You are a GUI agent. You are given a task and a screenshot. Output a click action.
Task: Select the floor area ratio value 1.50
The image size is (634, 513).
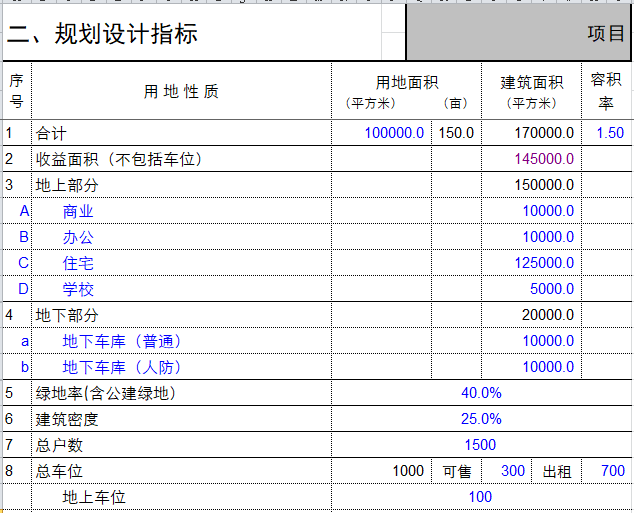point(609,133)
